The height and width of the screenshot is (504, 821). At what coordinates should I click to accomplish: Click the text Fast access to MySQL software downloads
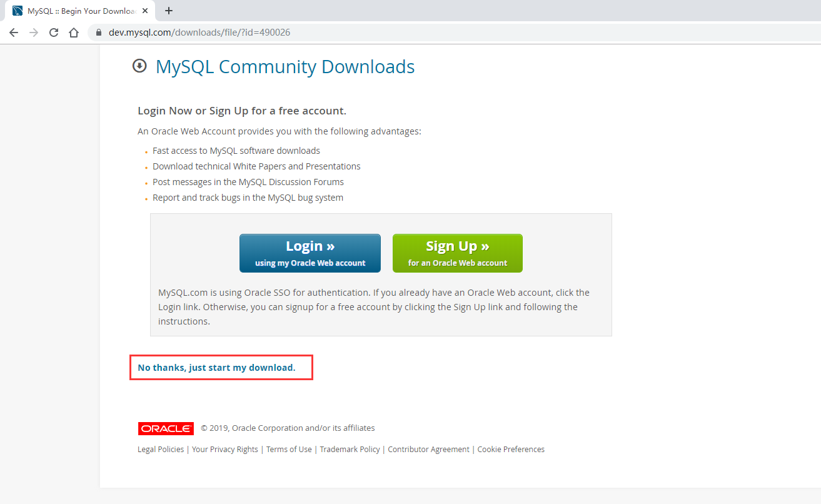coord(236,151)
